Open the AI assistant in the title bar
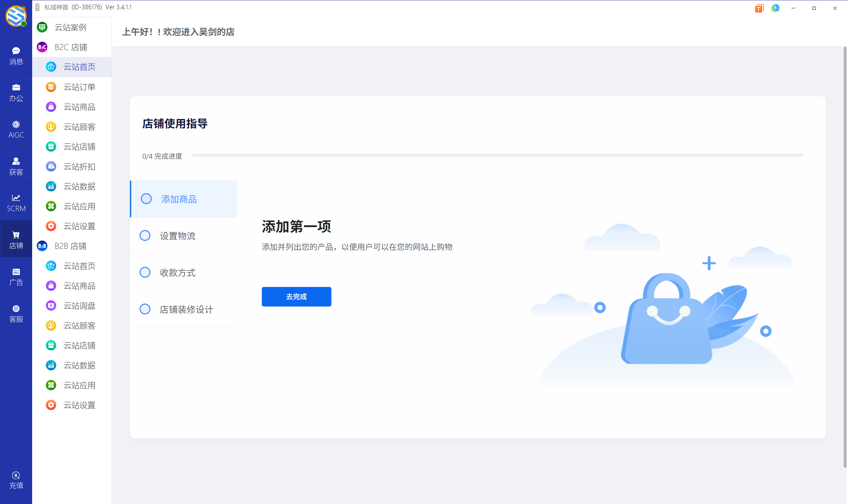 point(775,8)
